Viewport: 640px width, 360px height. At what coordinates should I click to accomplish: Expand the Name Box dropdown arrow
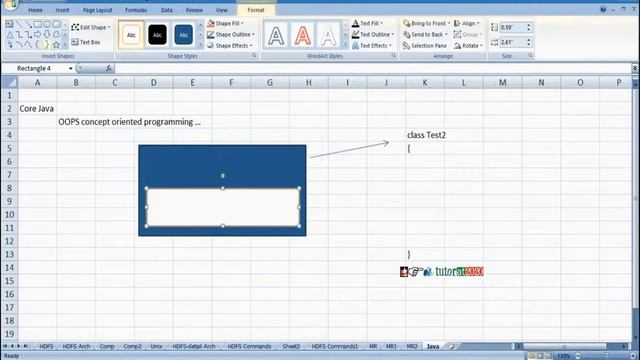pyautogui.click(x=71, y=69)
